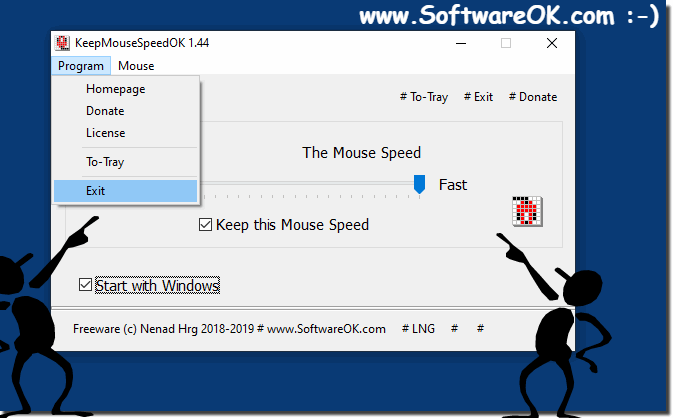
Task: Toggle the Keep this Mouse Speed checkbox
Action: click(x=205, y=224)
